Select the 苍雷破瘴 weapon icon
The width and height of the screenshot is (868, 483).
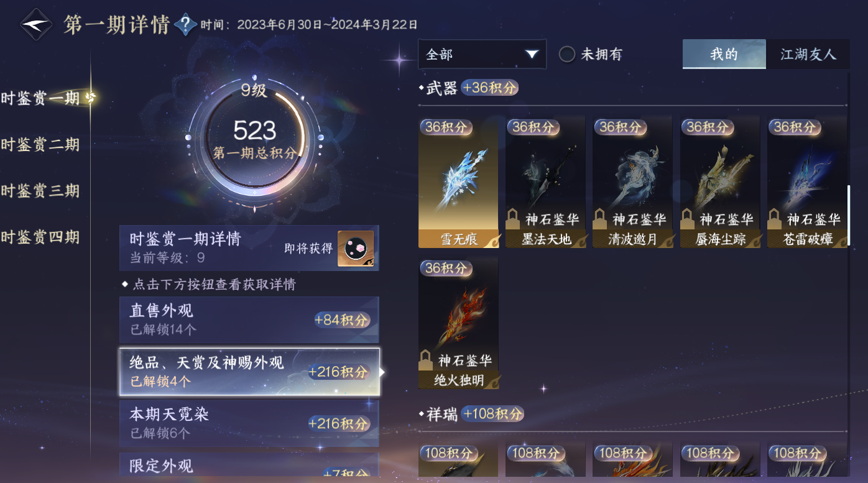click(807, 182)
